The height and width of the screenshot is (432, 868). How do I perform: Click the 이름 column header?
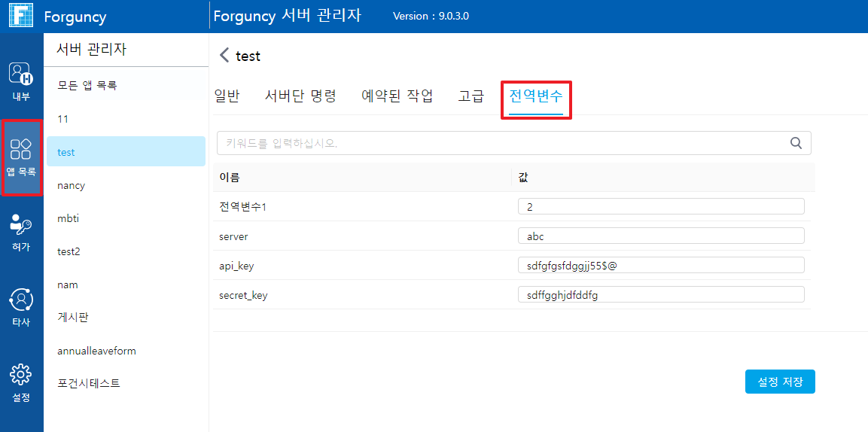click(362, 177)
